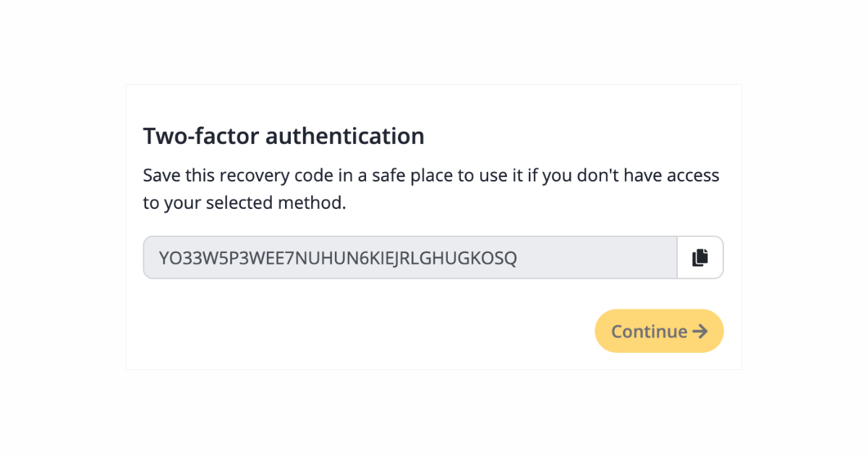The image size is (868, 454).
Task: Click the blank page background above the card
Action: (x=434, y=42)
